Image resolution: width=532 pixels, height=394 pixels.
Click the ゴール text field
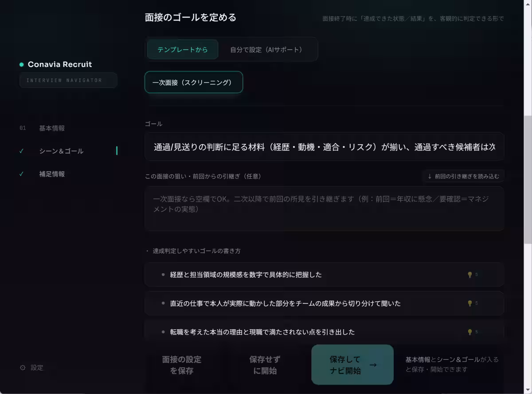tap(324, 147)
